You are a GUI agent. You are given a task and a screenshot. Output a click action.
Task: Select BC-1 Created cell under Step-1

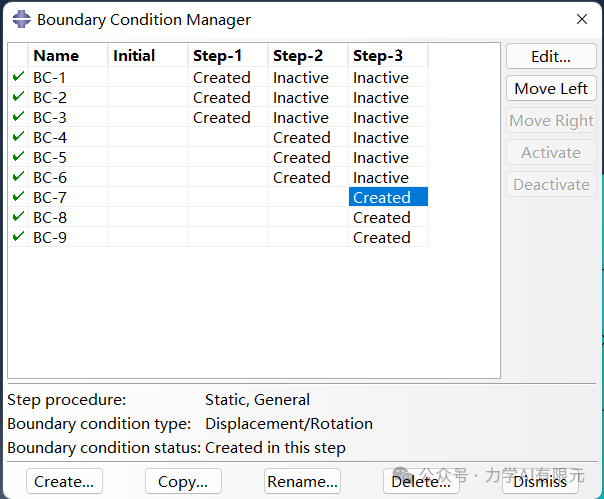[x=228, y=77]
